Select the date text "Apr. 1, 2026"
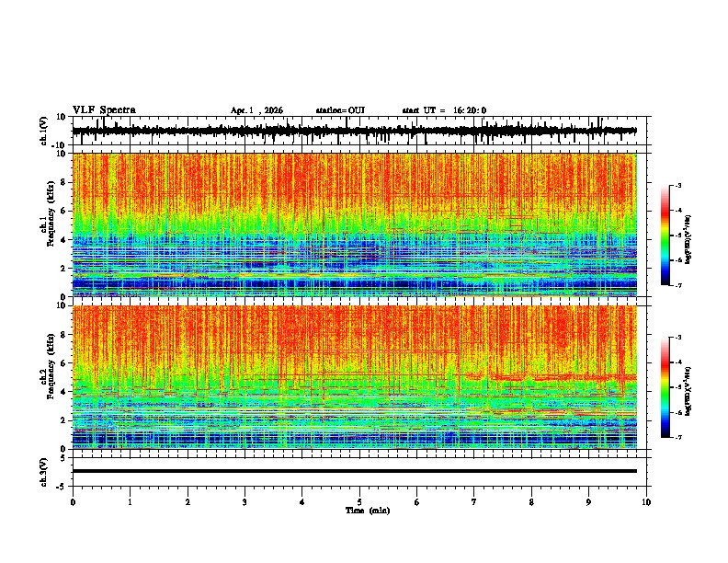This screenshot has height=563, width=728. 256,110
